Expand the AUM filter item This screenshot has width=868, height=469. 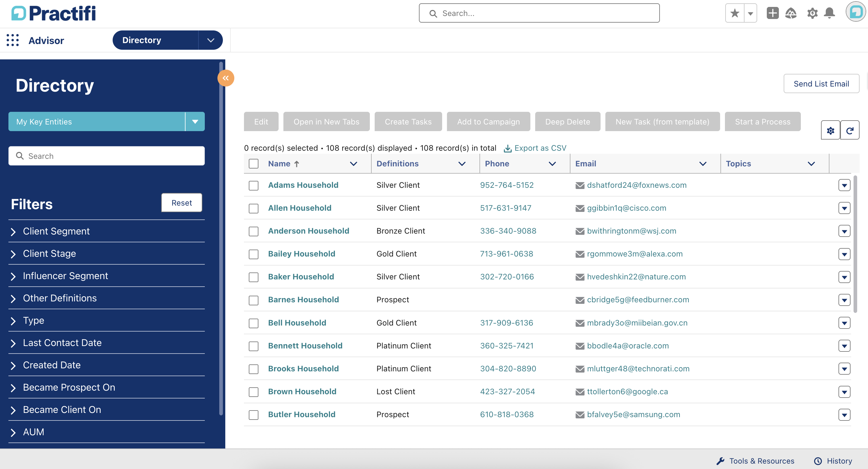(x=107, y=432)
